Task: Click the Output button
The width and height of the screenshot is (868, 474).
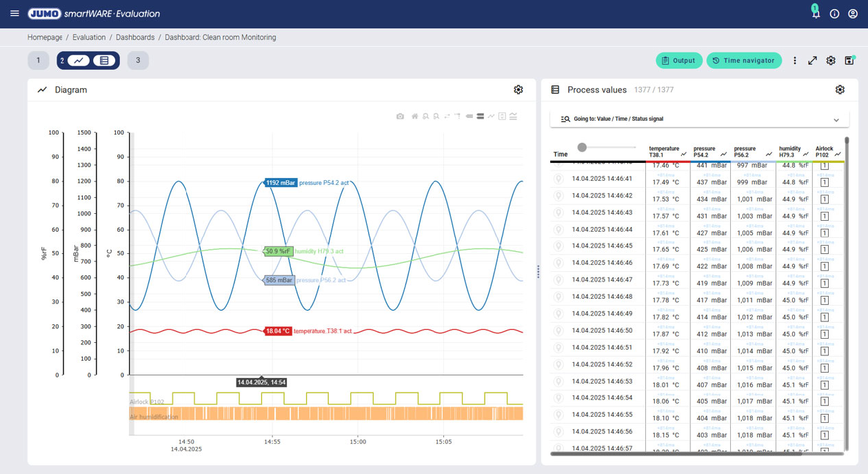Action: pyautogui.click(x=678, y=61)
